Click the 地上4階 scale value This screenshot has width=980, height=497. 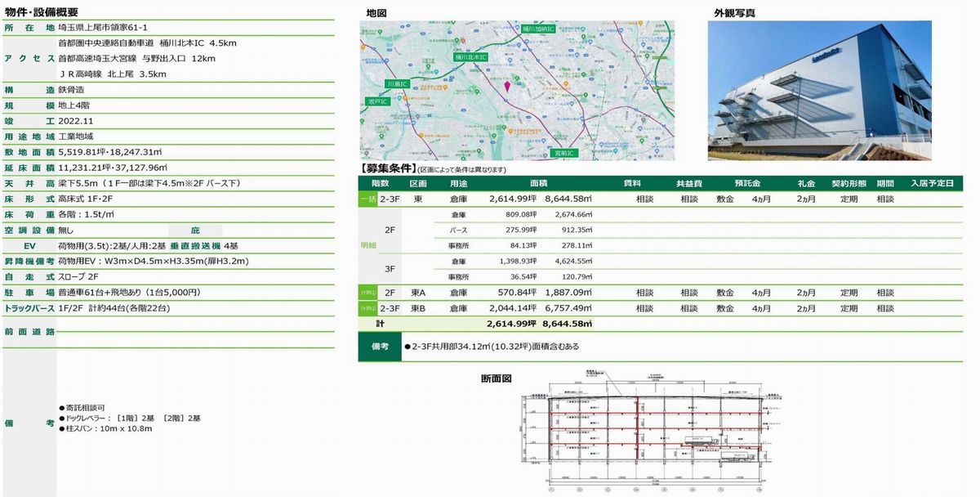tap(74, 105)
